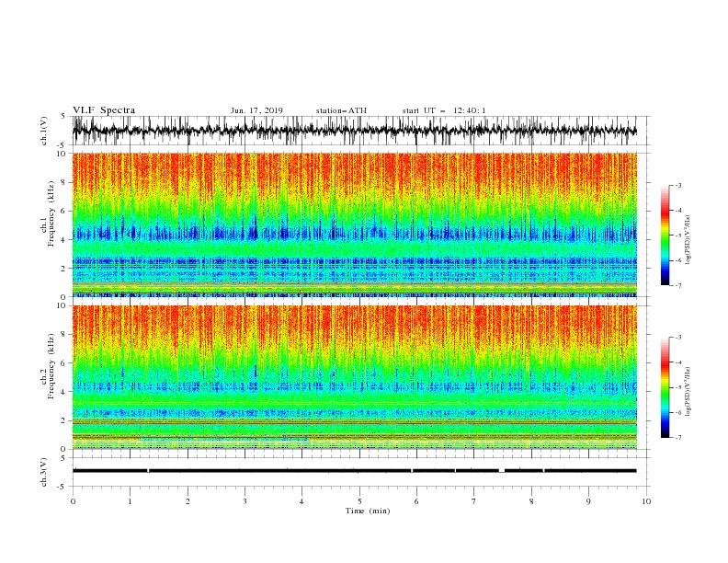The image size is (728, 563).
Task: Click the "1" tick on the time axis
Action: pyautogui.click(x=130, y=501)
